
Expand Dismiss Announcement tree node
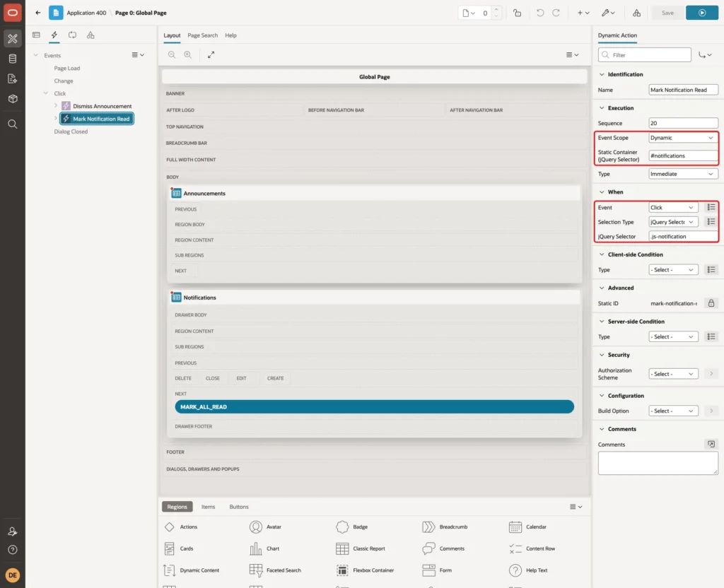pos(55,106)
